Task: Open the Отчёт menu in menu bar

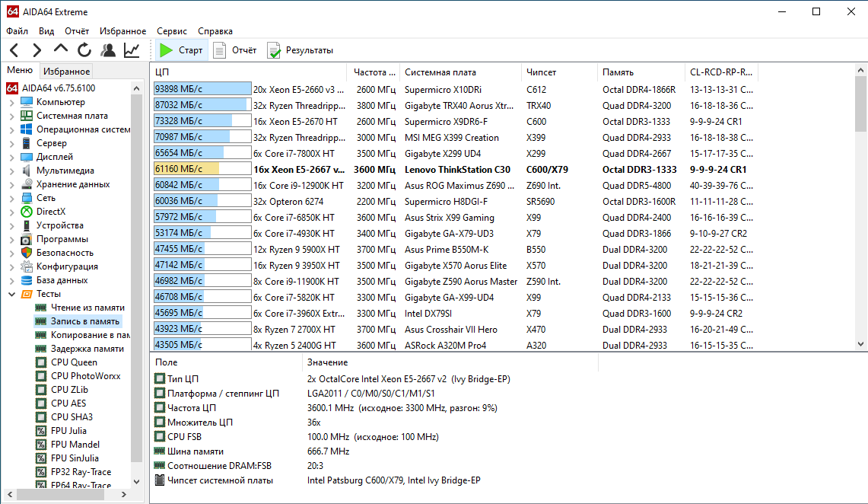Action: [76, 31]
